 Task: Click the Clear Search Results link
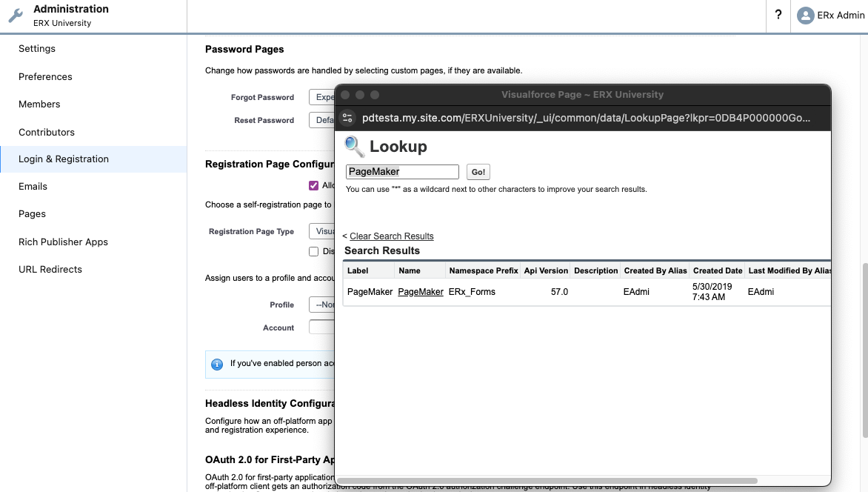coord(391,236)
